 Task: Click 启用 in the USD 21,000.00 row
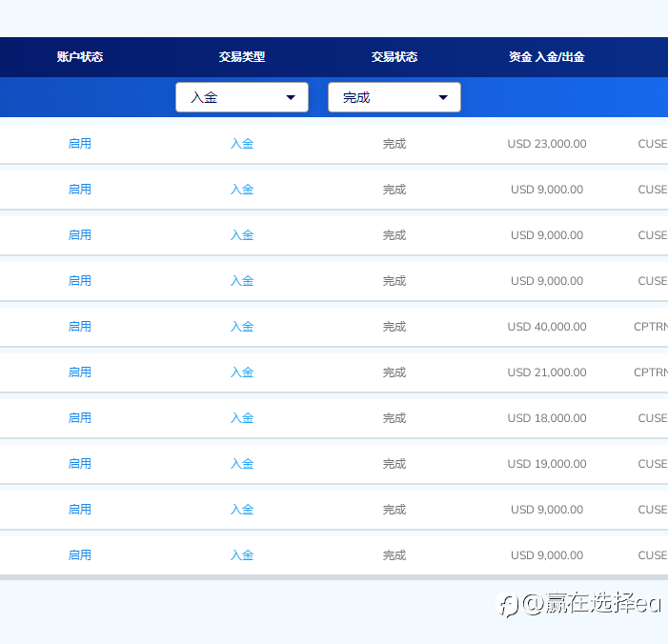[x=80, y=372]
